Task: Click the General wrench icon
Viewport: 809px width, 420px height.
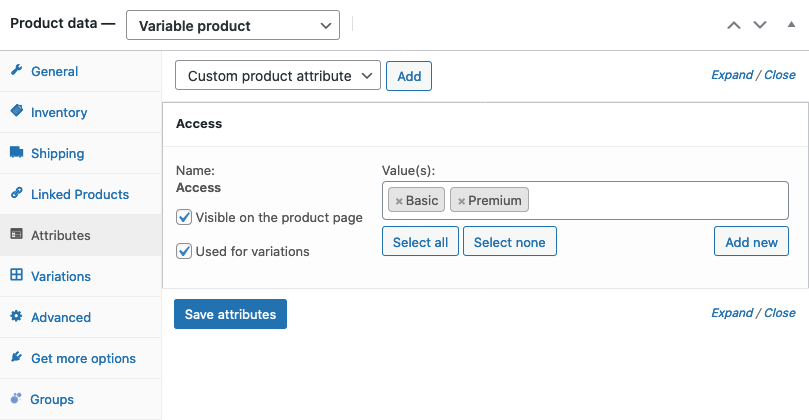Action: coord(16,71)
